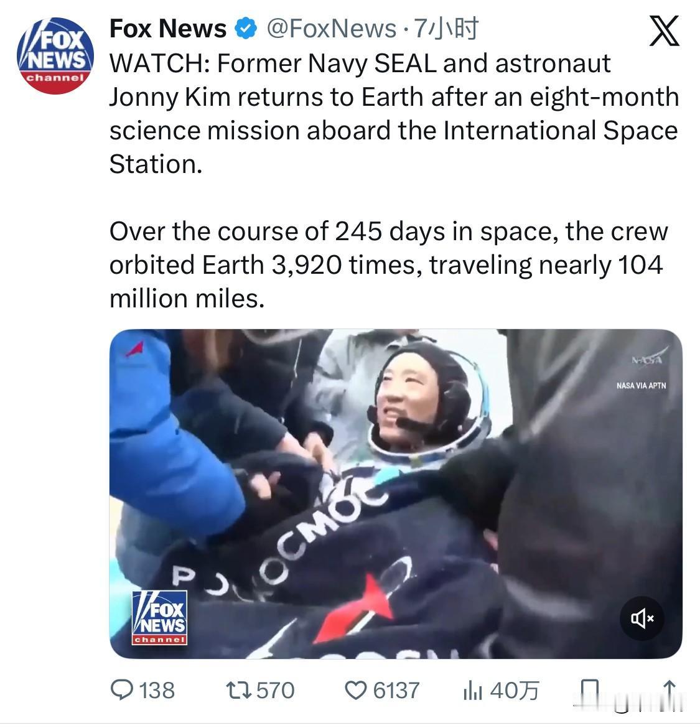Like the post with heart icon
The height and width of the screenshot is (728, 700).
[356, 691]
